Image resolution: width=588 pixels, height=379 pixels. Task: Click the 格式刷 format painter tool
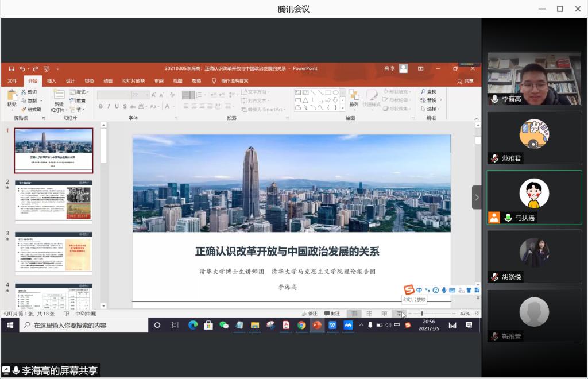pyautogui.click(x=30, y=109)
